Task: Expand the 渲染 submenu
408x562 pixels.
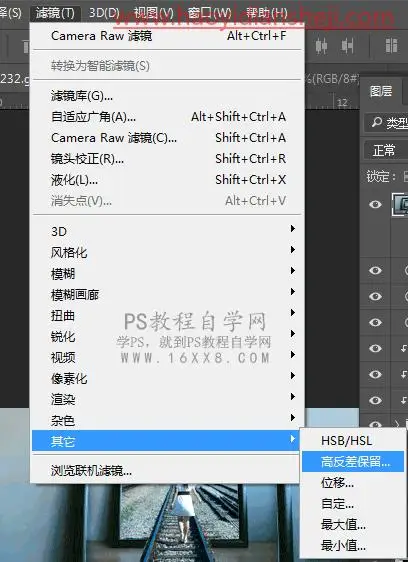Action: (167, 399)
